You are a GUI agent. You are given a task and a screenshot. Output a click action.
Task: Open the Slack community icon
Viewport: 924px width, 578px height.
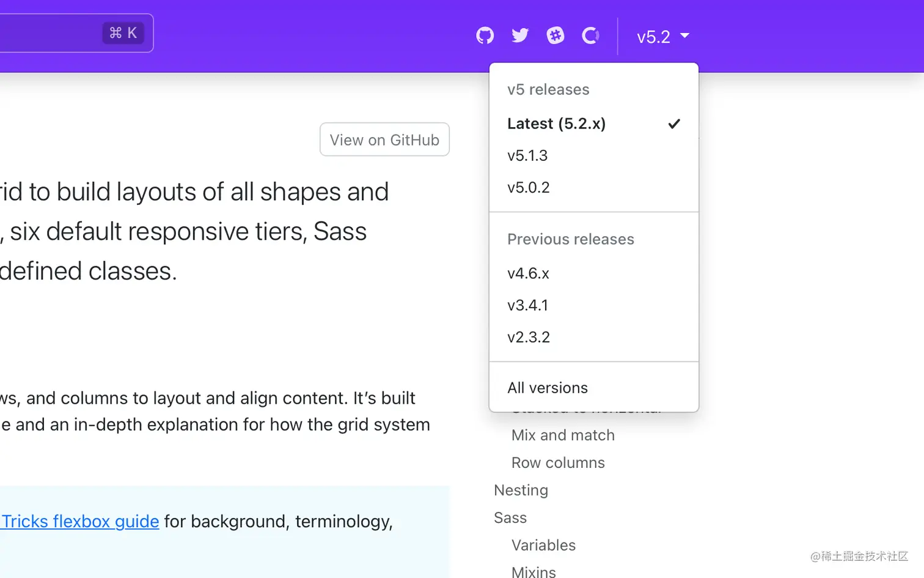point(555,35)
